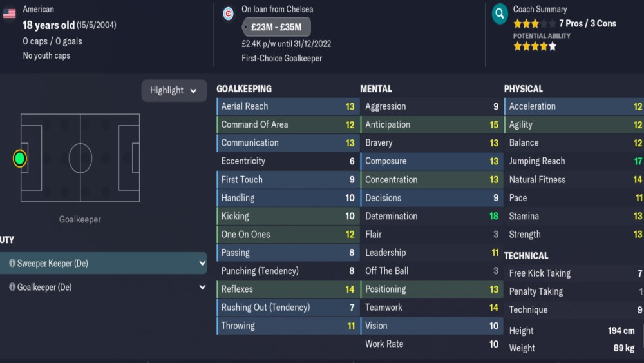Click info icon beside Sweeper Keeper (De)
The image size is (644, 363).
12,263
